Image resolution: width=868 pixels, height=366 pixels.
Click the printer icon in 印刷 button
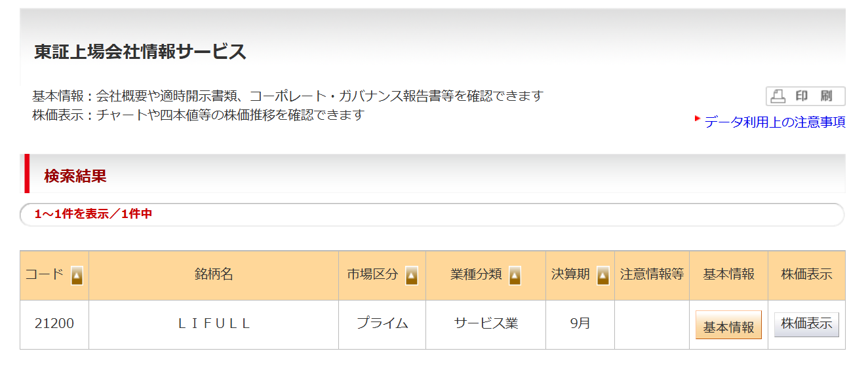(x=778, y=96)
